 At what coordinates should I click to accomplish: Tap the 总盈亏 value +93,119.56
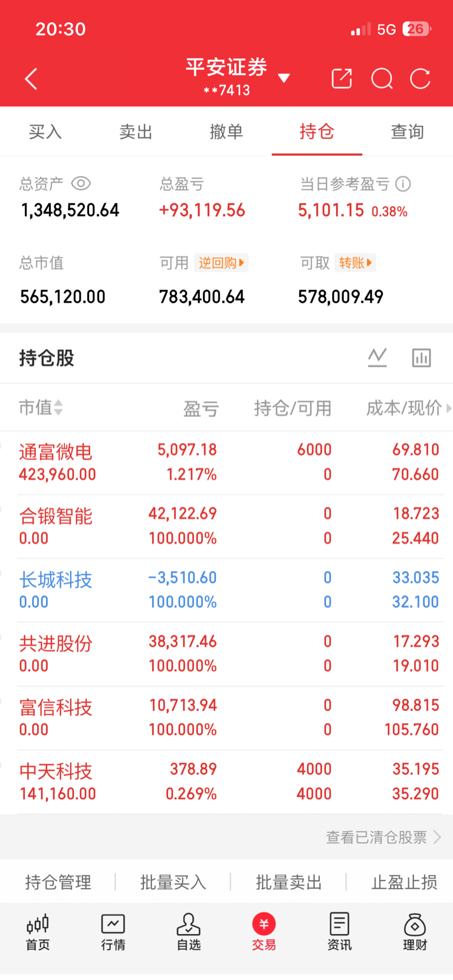coord(202,210)
